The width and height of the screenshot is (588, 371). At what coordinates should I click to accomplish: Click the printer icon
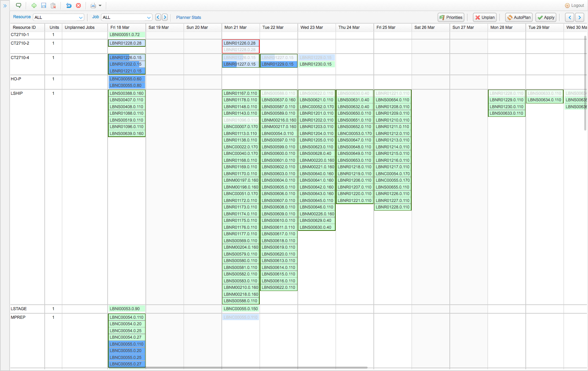pos(93,5)
